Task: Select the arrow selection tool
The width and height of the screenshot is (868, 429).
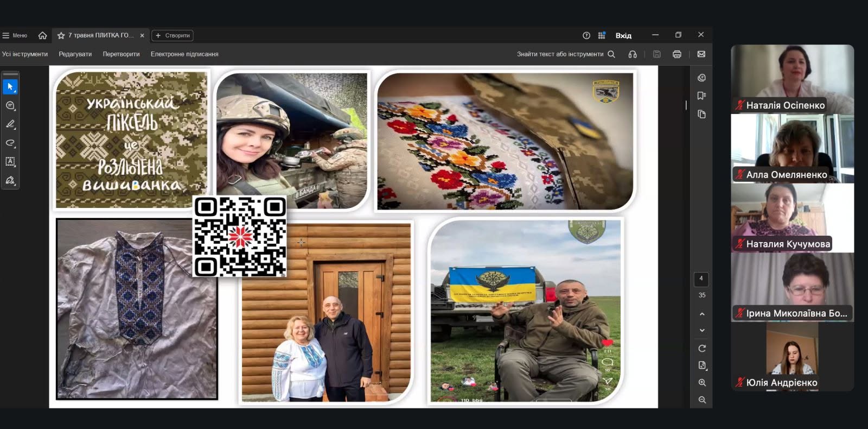Action: (10, 87)
